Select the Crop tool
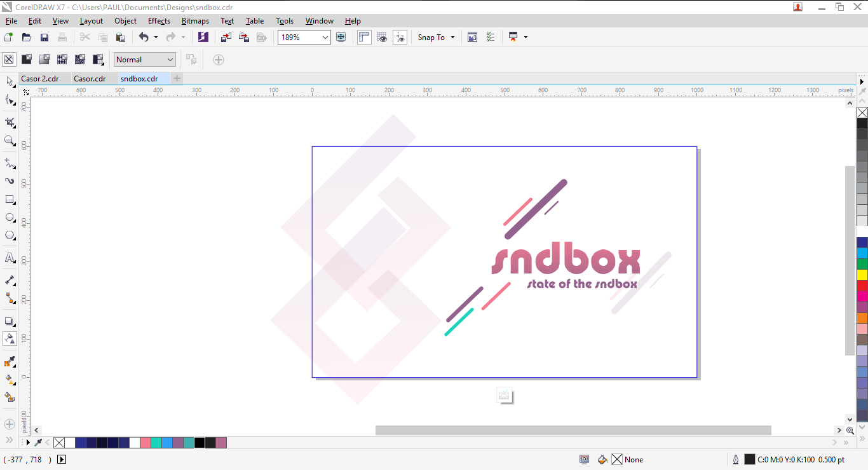Viewport: 868px width, 470px height. coord(10,122)
